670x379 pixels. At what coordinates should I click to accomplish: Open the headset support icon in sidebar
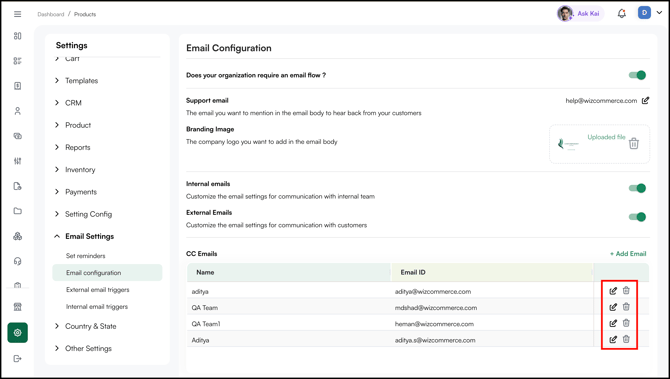tap(18, 261)
